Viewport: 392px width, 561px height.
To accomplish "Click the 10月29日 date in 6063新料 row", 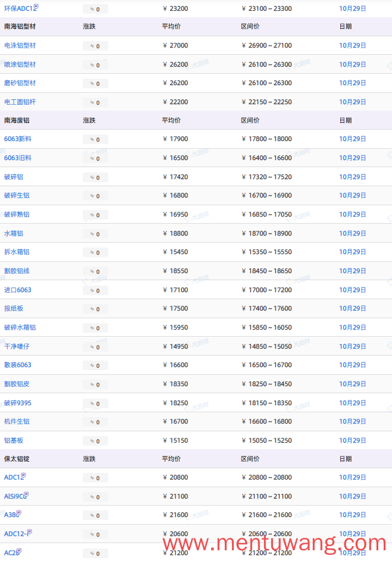I will (x=353, y=139).
